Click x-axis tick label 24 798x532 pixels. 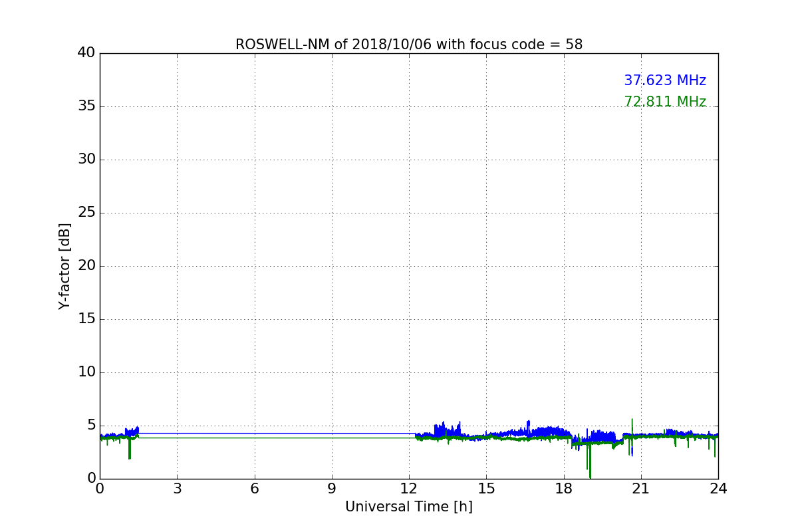718,489
